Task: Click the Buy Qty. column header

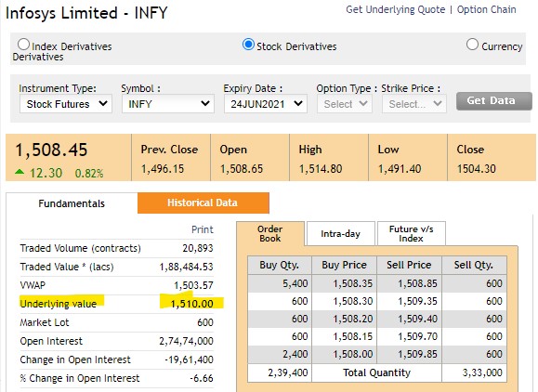Action: [x=280, y=265]
